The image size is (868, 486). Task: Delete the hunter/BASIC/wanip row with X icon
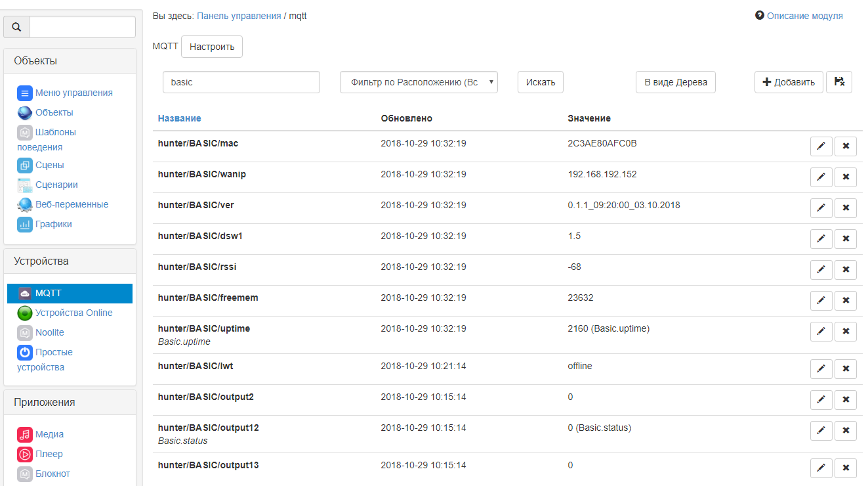point(845,177)
